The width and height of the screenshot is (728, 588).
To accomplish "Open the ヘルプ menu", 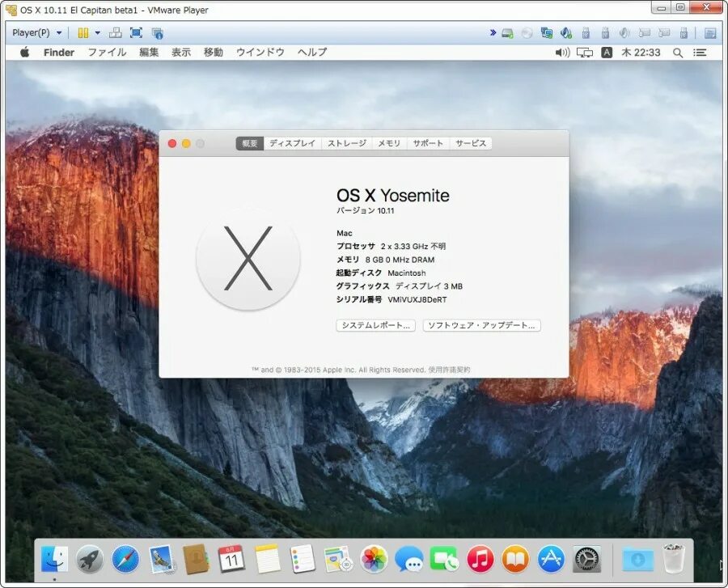I will [x=312, y=53].
